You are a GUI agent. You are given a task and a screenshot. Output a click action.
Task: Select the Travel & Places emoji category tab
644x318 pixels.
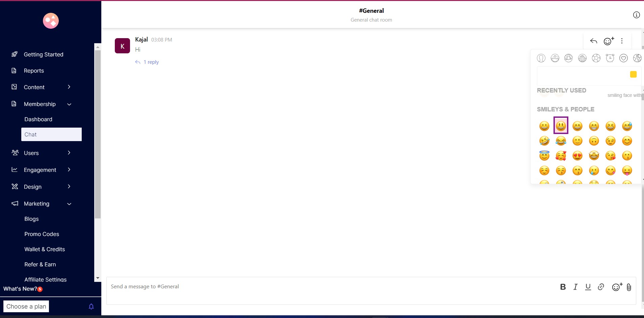pos(583,58)
